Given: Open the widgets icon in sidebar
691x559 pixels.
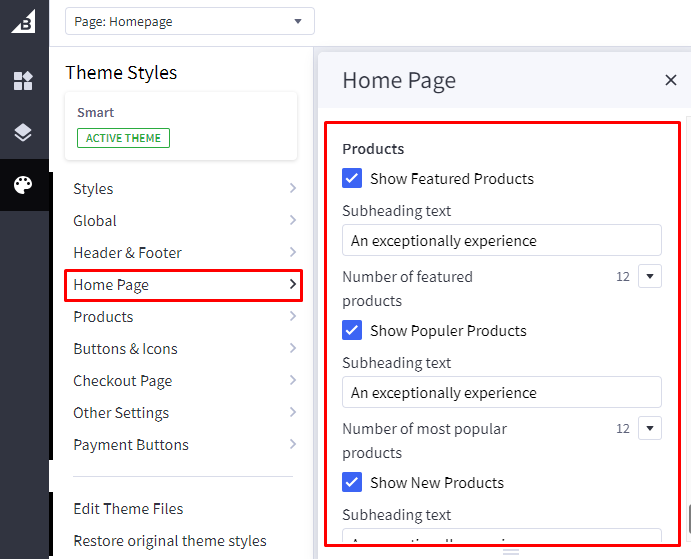Looking at the screenshot, I should pyautogui.click(x=23, y=81).
